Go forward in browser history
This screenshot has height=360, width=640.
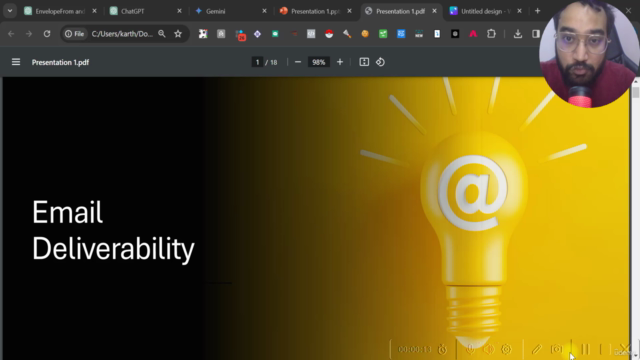point(29,34)
